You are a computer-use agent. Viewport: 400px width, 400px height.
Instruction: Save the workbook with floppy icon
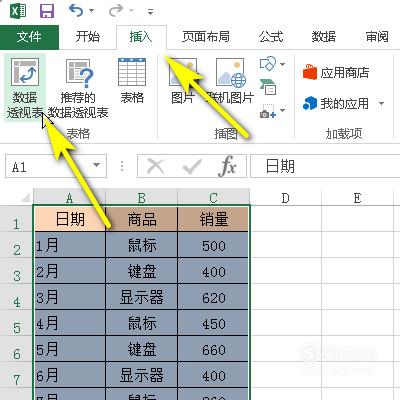(x=47, y=11)
